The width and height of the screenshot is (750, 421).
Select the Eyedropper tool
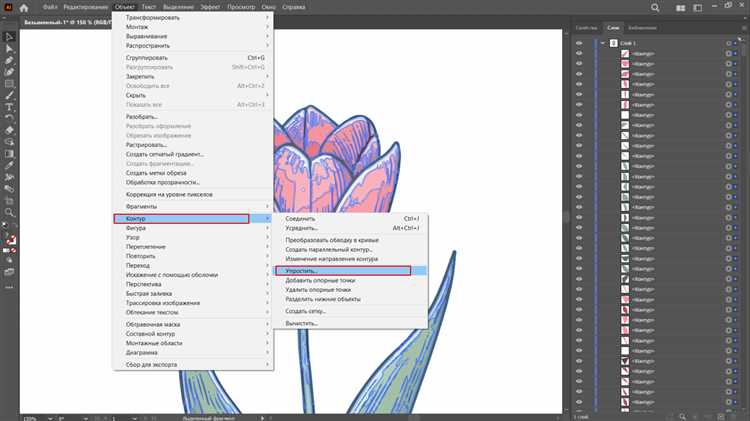[x=9, y=166]
